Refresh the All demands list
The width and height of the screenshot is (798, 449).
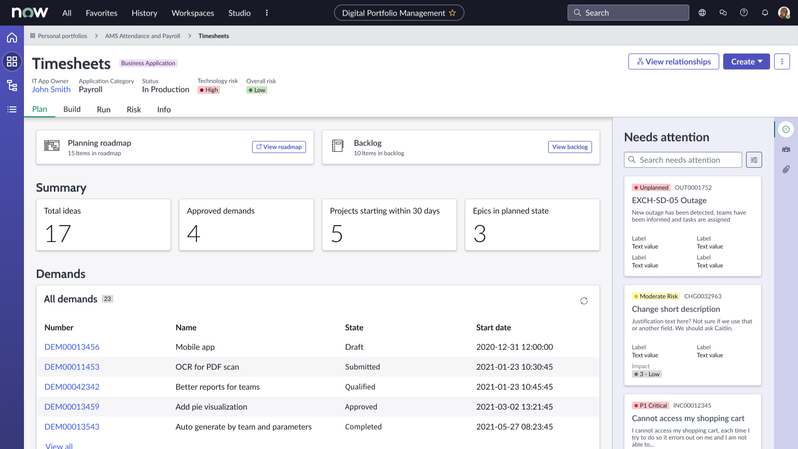click(x=584, y=301)
